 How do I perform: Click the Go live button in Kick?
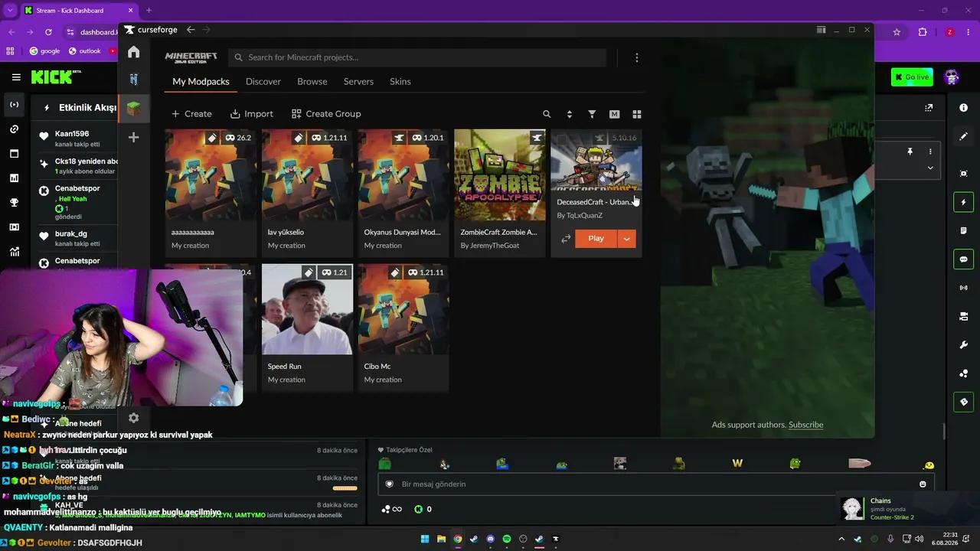click(912, 77)
